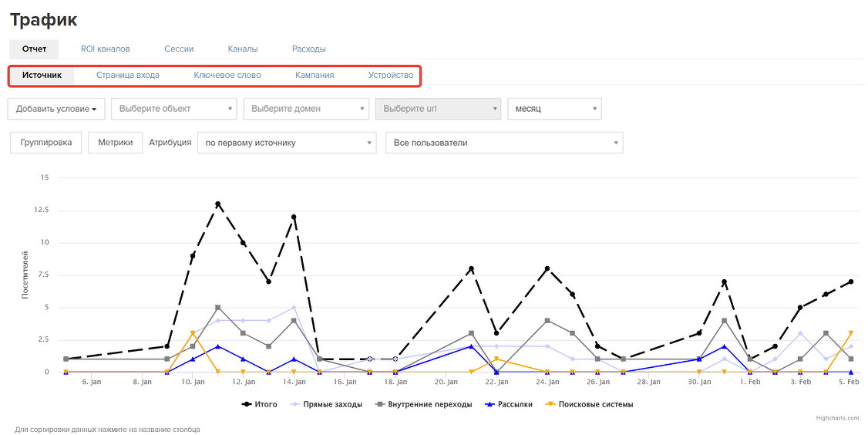Image resolution: width=868 pixels, height=435 pixels.
Task: Hide Внутренние переходы series in legend
Action: point(423,404)
